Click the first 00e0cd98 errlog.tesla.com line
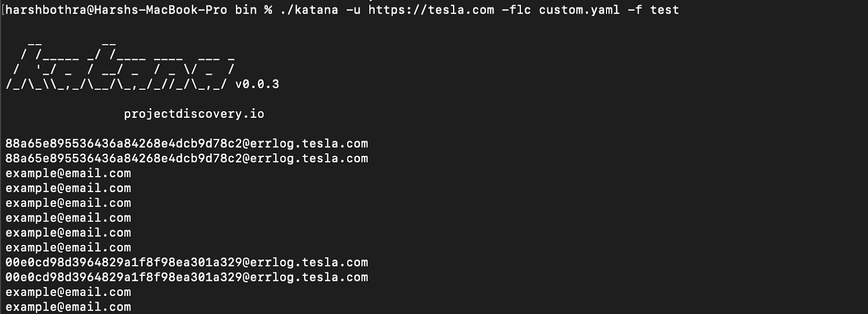 click(x=187, y=262)
